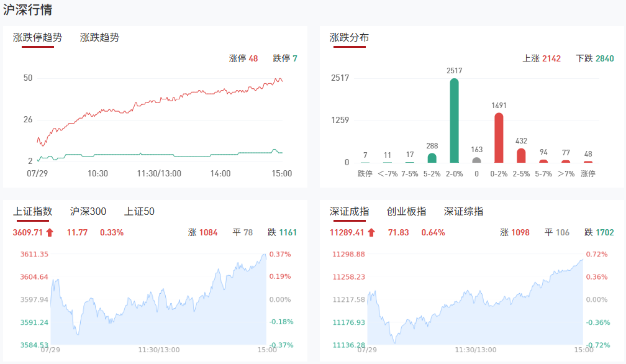Switch to the 涨跌趋势 tab
Image resolution: width=626 pixels, height=364 pixels.
point(99,37)
